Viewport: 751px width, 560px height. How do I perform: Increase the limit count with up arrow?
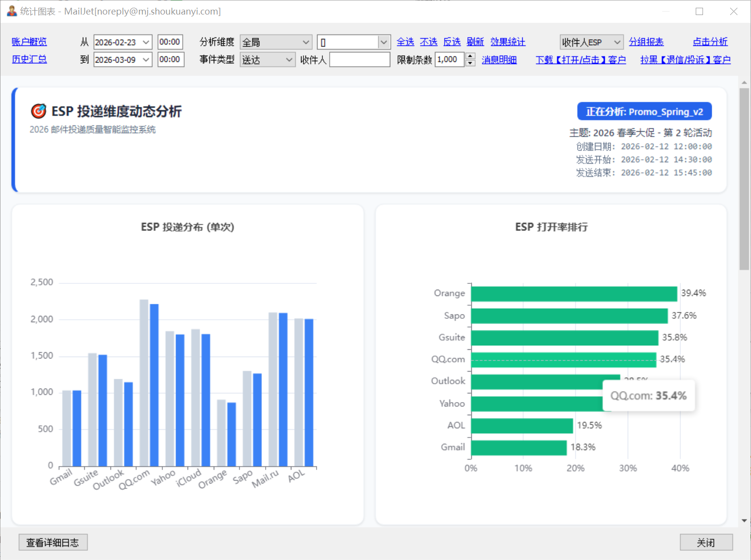point(470,56)
